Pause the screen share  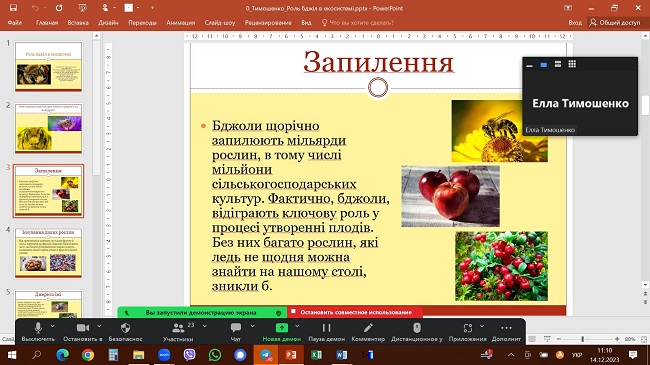tap(326, 328)
